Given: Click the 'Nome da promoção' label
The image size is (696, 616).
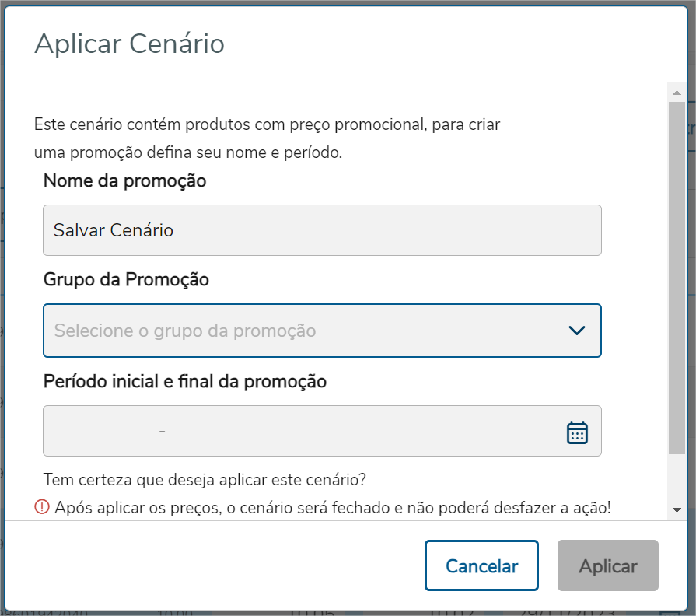Looking at the screenshot, I should pos(125,181).
